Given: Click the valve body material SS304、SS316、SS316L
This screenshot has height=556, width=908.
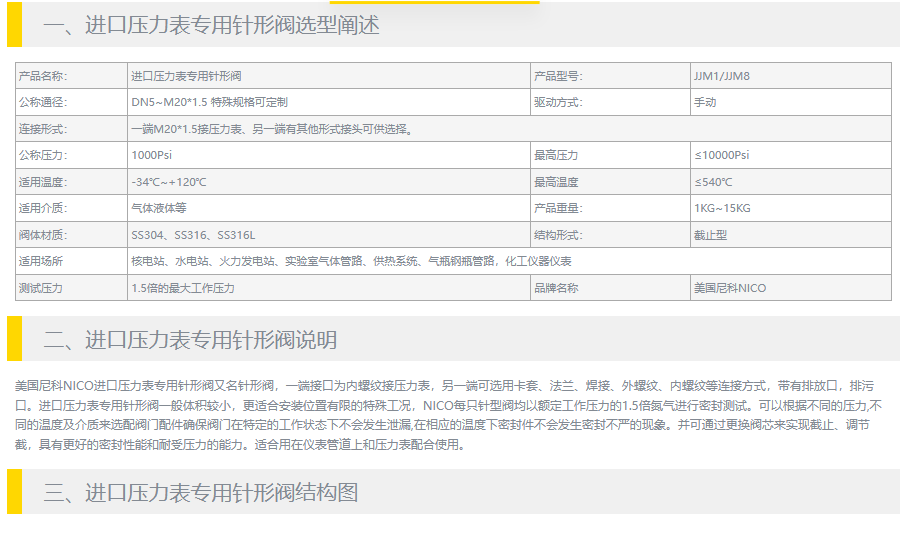Looking at the screenshot, I should click(193, 235).
